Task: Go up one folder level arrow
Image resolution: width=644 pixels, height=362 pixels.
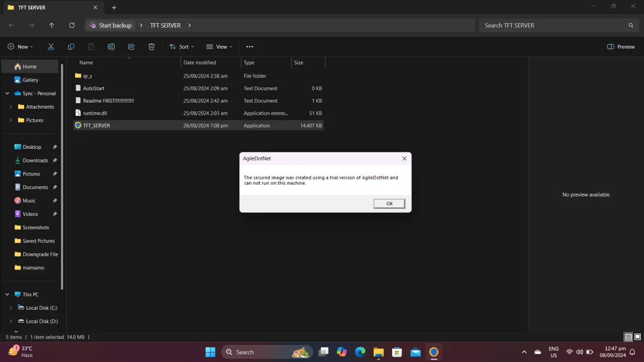Action: [51, 25]
